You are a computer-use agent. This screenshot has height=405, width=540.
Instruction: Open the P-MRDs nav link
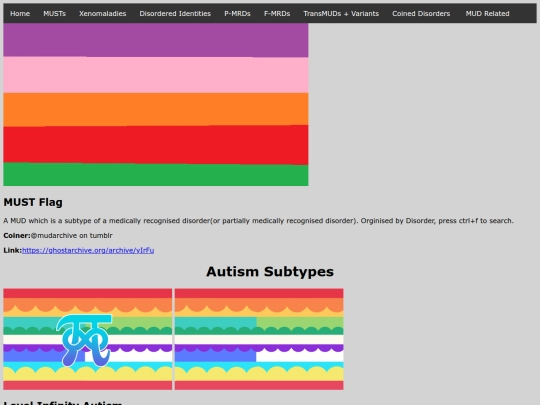click(237, 13)
